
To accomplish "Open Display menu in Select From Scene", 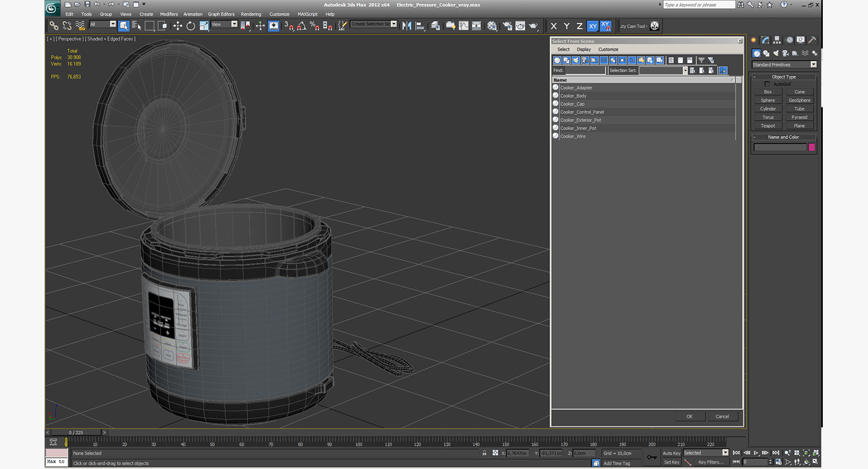I will [584, 49].
